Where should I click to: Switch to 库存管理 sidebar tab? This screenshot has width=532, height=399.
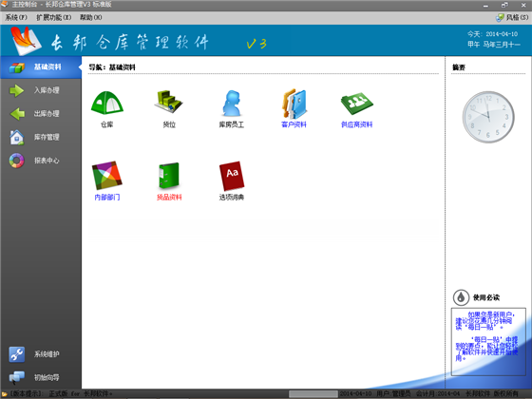point(41,138)
